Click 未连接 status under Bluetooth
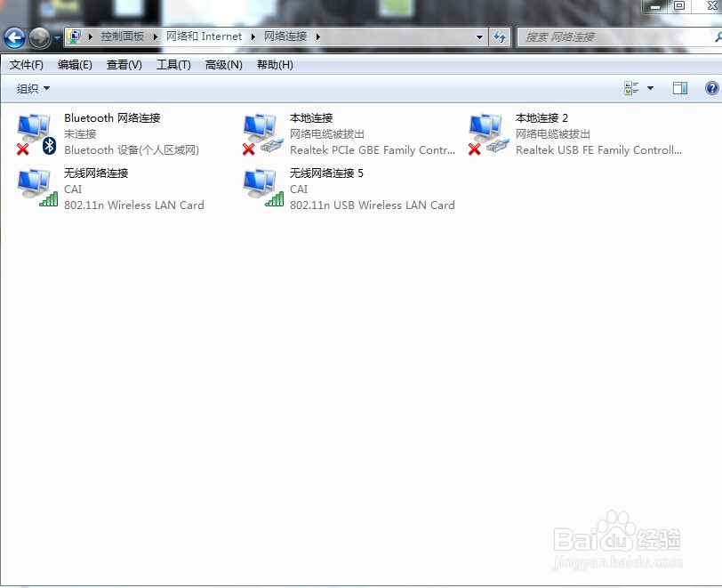Viewport: 722px width, 588px height. click(80, 134)
